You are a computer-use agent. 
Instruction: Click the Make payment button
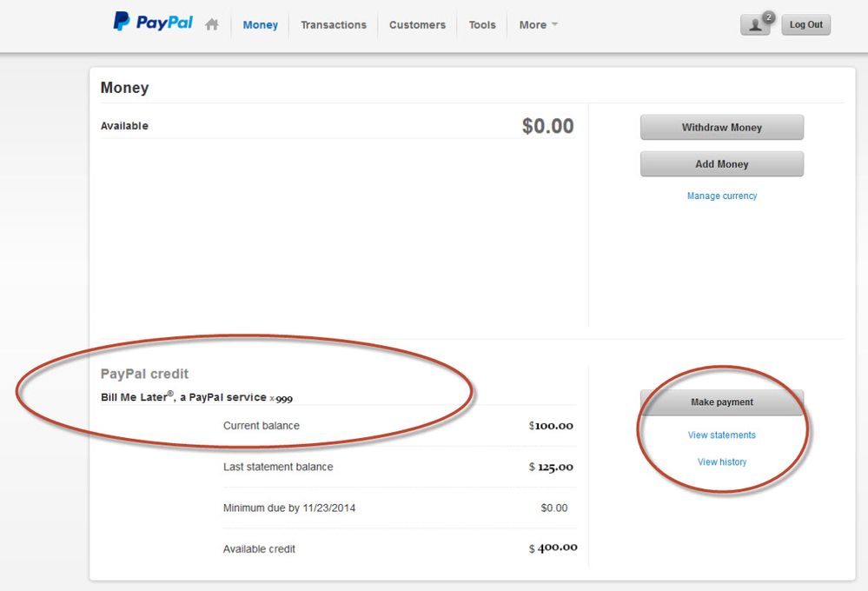(x=722, y=402)
